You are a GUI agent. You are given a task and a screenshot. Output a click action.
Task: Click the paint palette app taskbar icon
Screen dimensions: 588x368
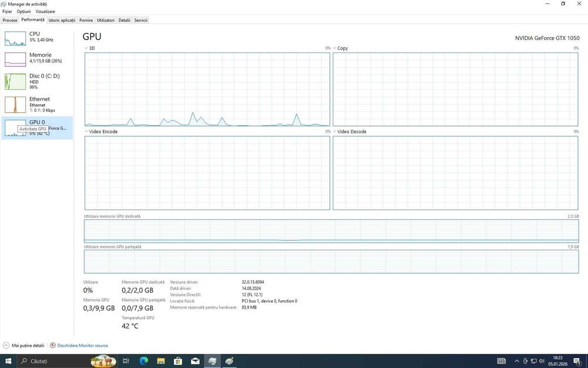click(x=229, y=361)
